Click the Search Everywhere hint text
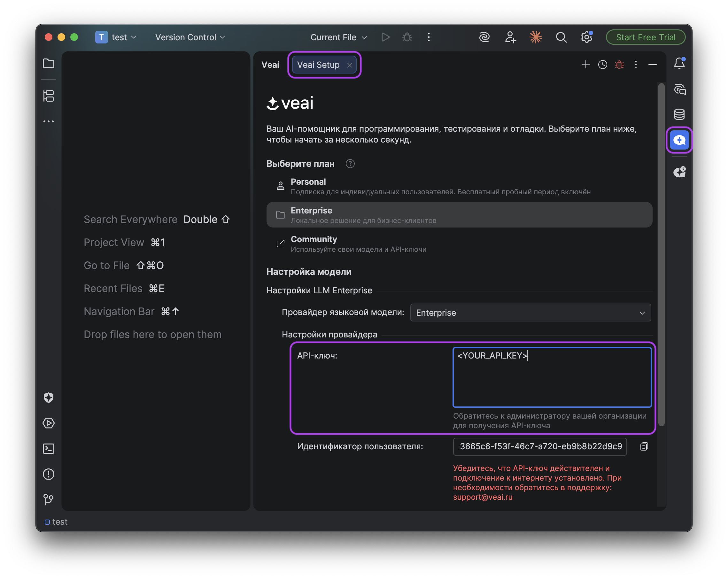This screenshot has height=579, width=728. tap(131, 220)
